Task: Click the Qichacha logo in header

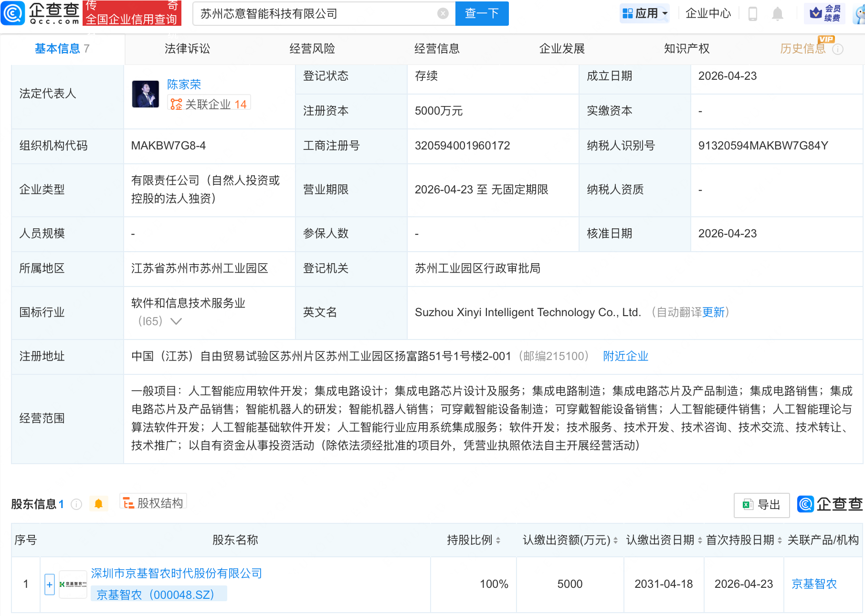Action: click(x=41, y=13)
